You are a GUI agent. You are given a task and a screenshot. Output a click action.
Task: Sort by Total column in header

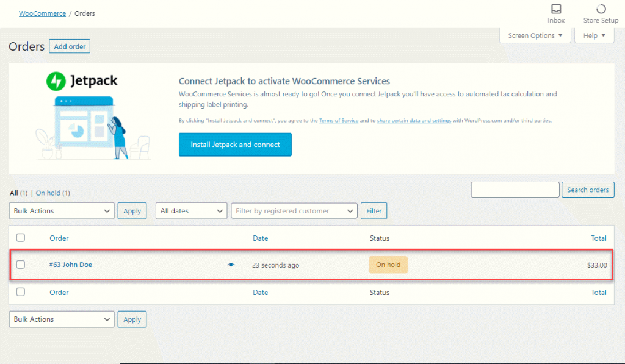tap(599, 238)
